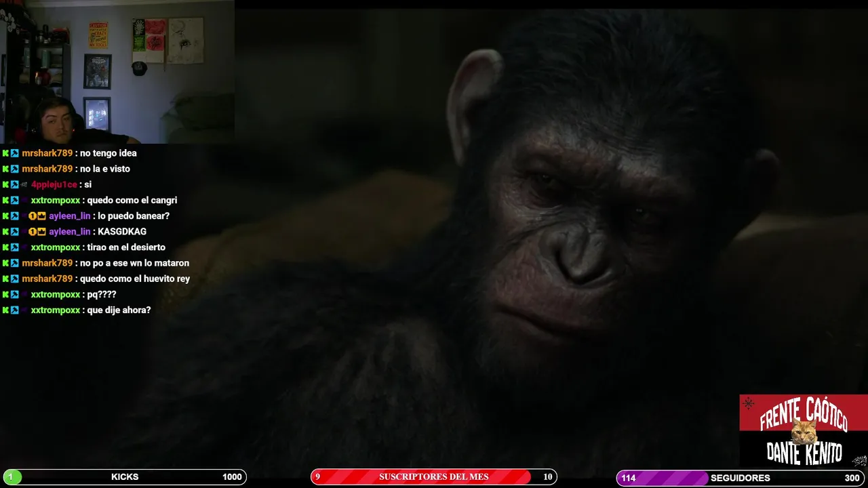Screen dimensions: 868x488
Task: Click the crown badge on the 'KASGDKAG' row
Action: 41,231
